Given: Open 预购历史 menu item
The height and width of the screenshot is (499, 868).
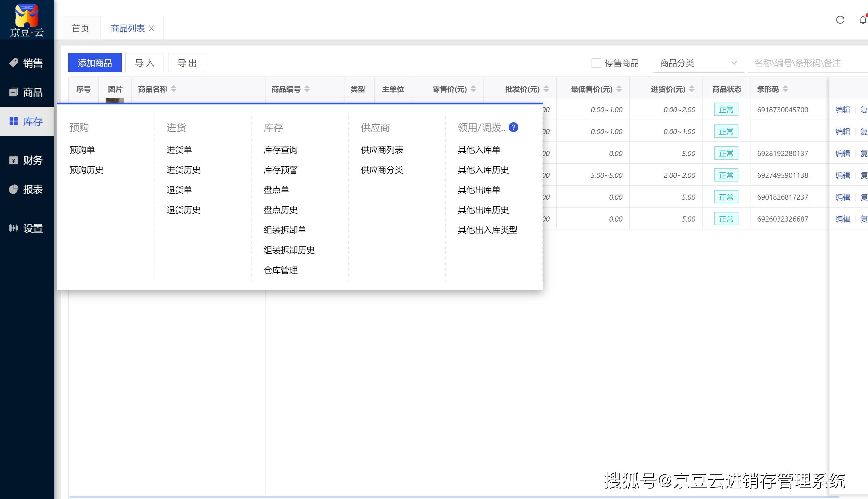Looking at the screenshot, I should [86, 170].
